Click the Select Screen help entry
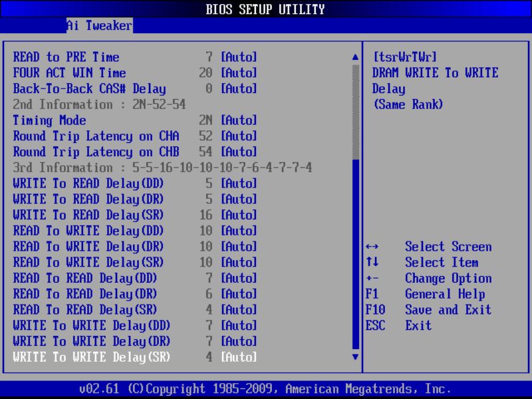 click(448, 246)
